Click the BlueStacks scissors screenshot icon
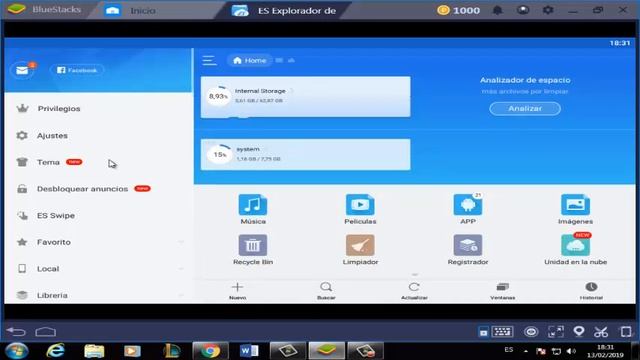 click(601, 332)
